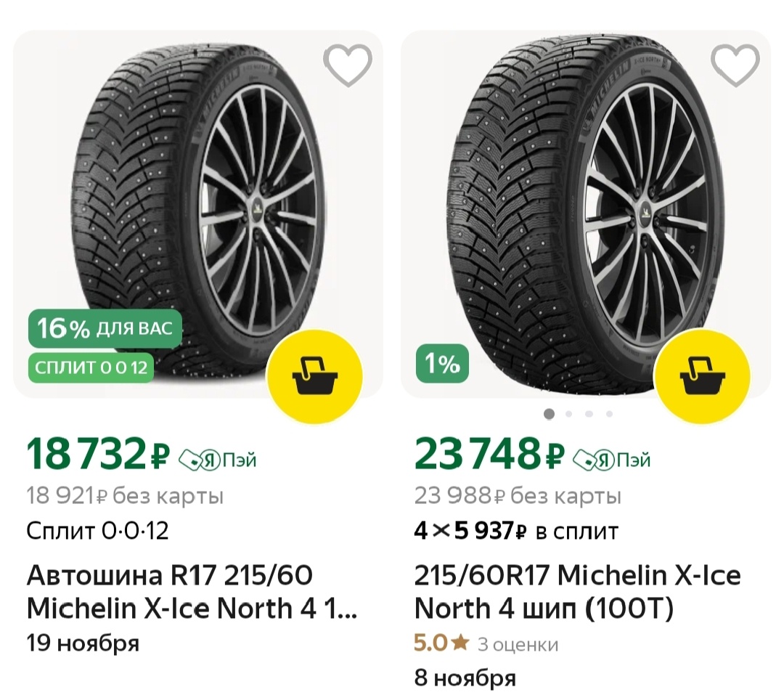This screenshot has width=784, height=695.
Task: Add 18 732₽ tire to cart
Action: coord(314,375)
